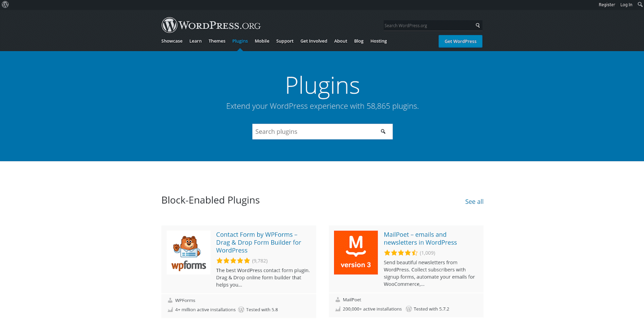Screen dimensions: 644x326
Task: Click the MailPoet star rating
Action: coord(401,253)
